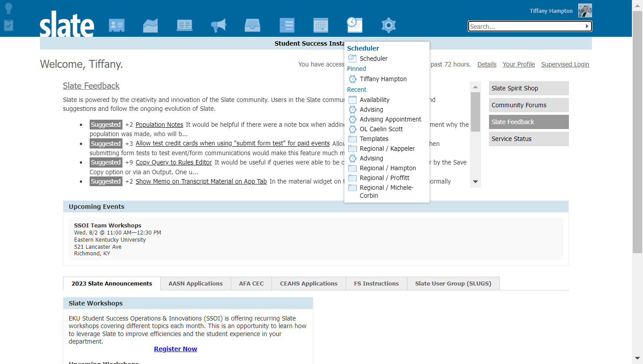The width and height of the screenshot is (643, 364).
Task: Open the Details link
Action: (487, 64)
